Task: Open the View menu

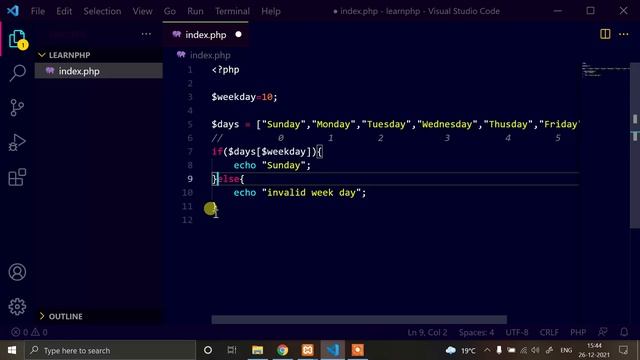Action: coord(142,11)
